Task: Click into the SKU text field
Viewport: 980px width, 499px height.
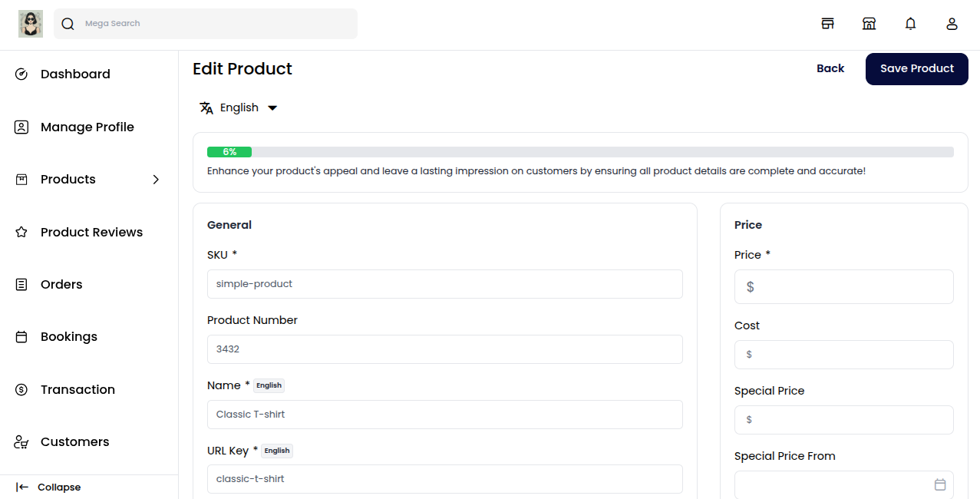Action: coord(444,284)
